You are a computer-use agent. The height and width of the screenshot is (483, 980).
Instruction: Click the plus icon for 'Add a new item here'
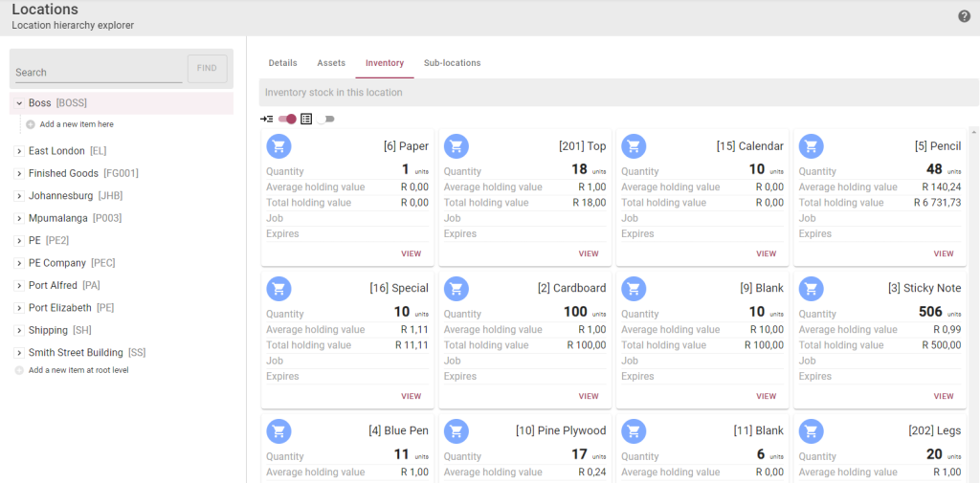point(31,124)
